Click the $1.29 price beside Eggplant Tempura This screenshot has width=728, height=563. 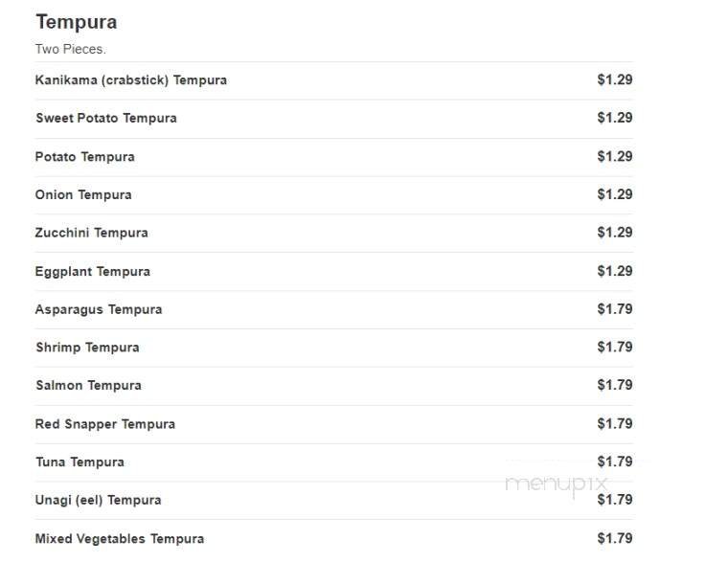pos(614,272)
